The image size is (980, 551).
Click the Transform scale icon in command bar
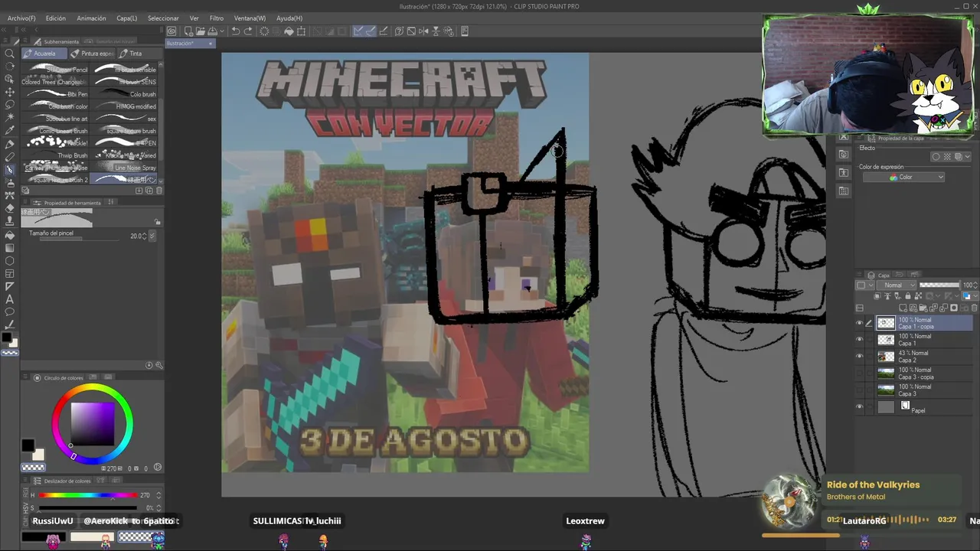pos(301,31)
